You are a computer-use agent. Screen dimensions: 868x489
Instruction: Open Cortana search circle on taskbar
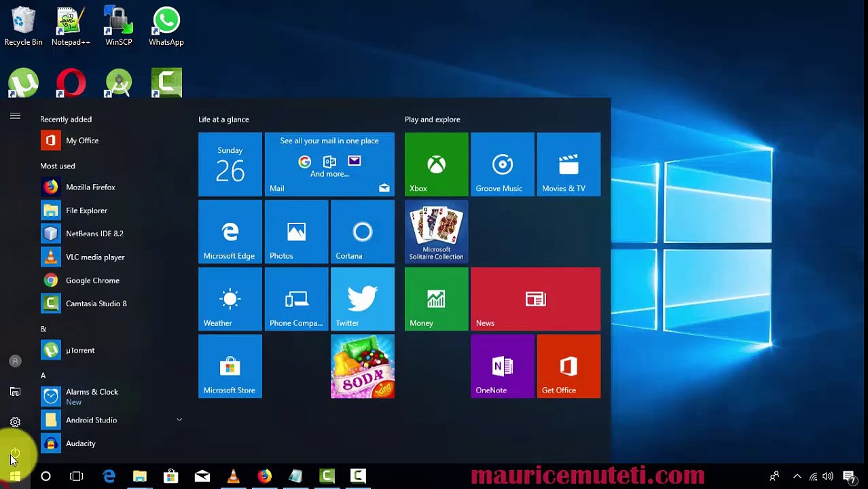click(46, 476)
